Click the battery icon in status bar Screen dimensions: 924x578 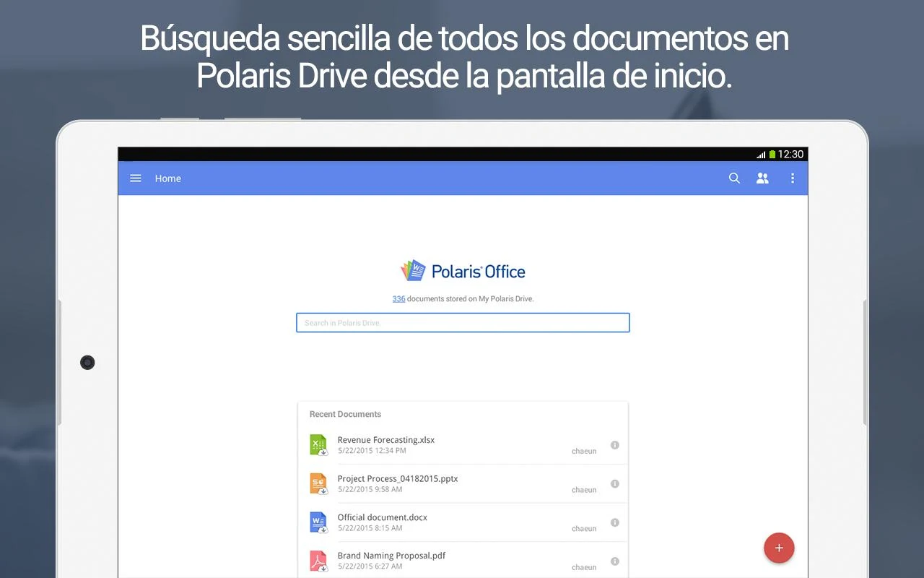[772, 155]
